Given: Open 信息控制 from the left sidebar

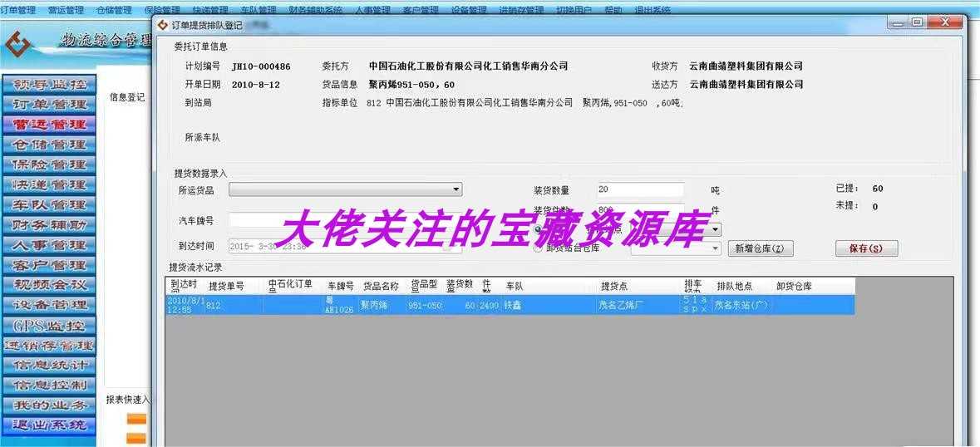Looking at the screenshot, I should (x=49, y=386).
